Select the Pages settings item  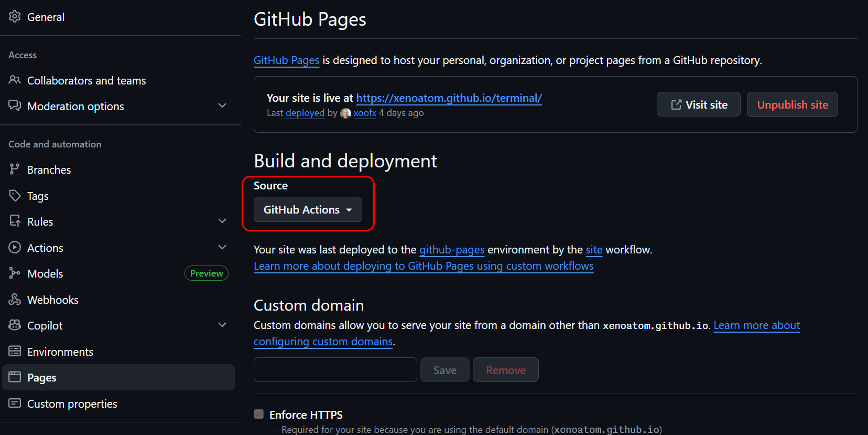coord(118,377)
